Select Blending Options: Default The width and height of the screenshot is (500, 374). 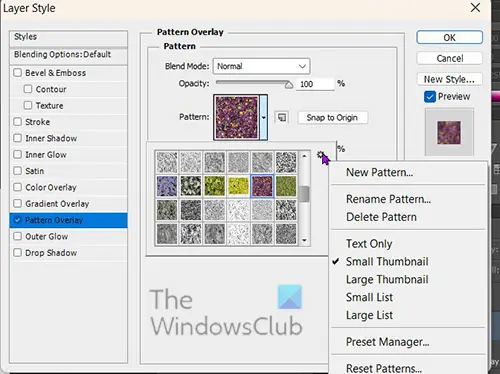(68, 55)
